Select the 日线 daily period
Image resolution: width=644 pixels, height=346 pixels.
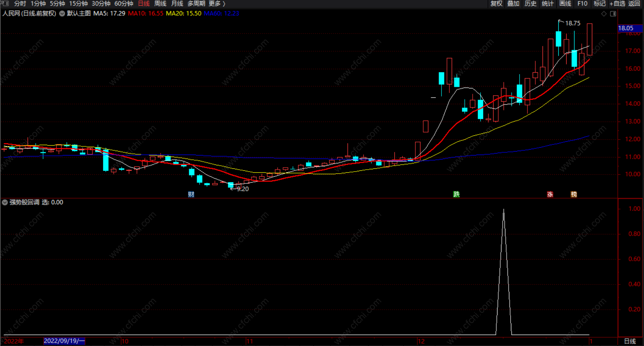tap(144, 4)
